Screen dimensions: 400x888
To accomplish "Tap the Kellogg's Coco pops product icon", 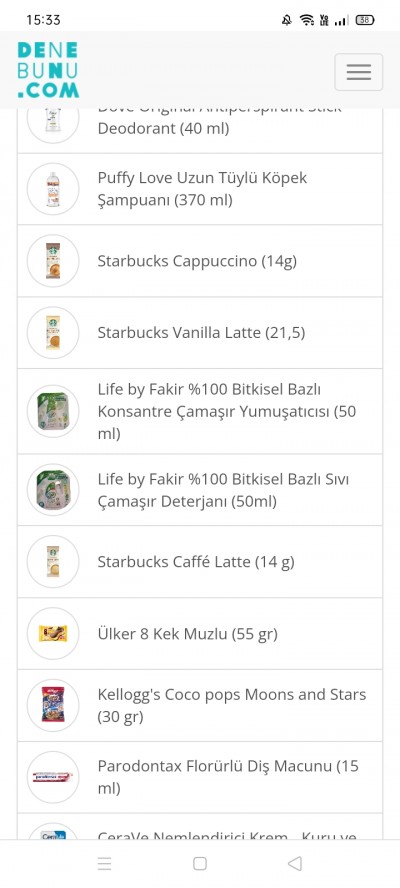I will (53, 706).
